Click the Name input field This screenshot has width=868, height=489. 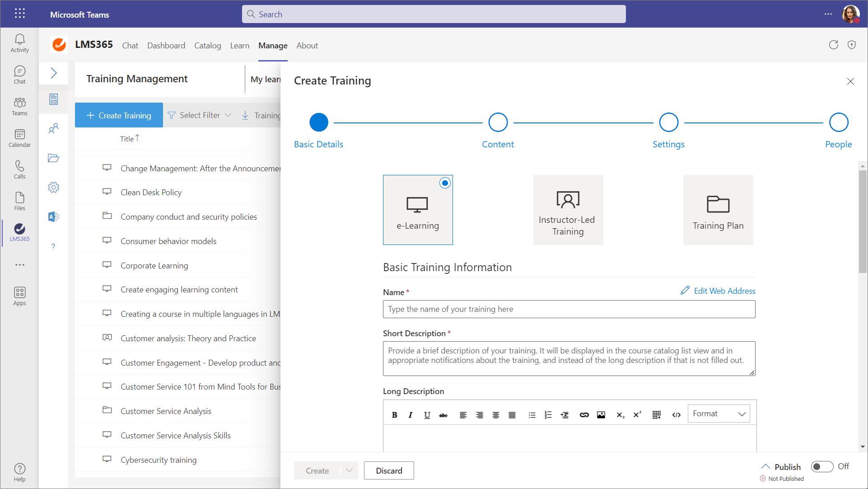pos(569,309)
